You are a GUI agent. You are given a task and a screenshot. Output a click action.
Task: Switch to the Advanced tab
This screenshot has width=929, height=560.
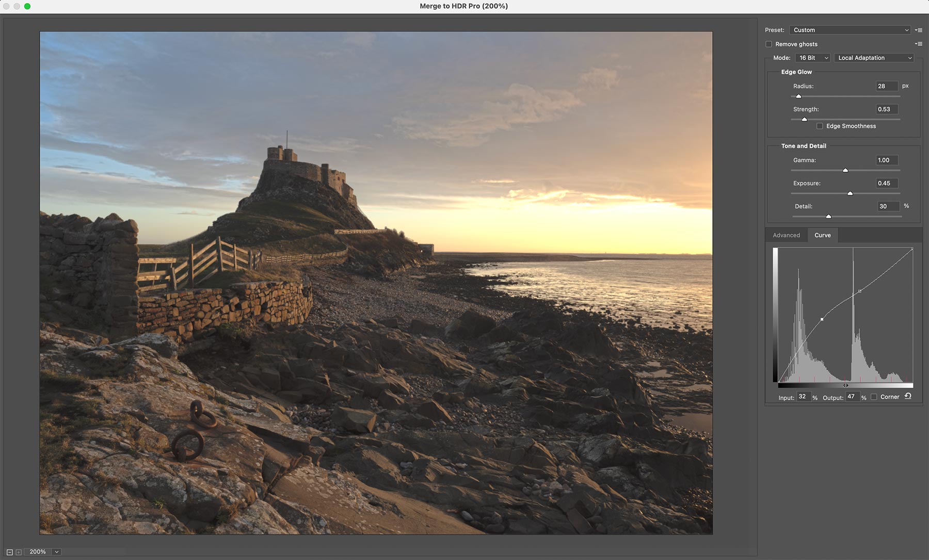[786, 235]
